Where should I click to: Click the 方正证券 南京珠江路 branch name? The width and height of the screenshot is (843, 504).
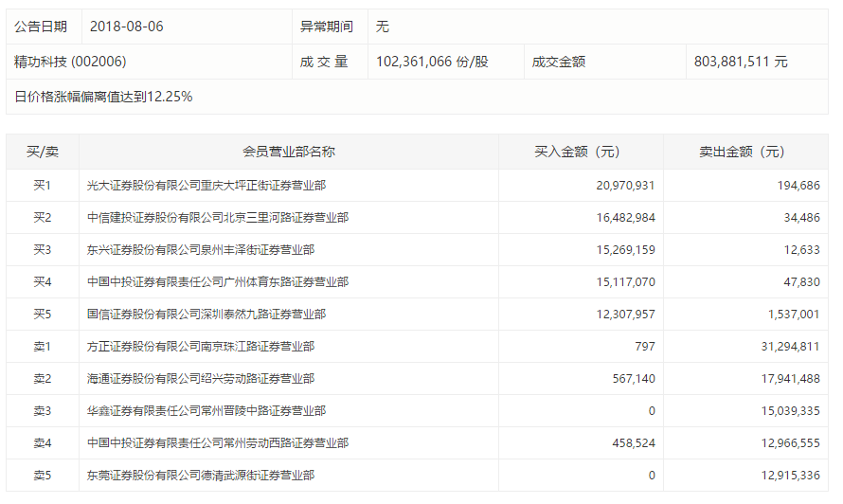click(200, 347)
